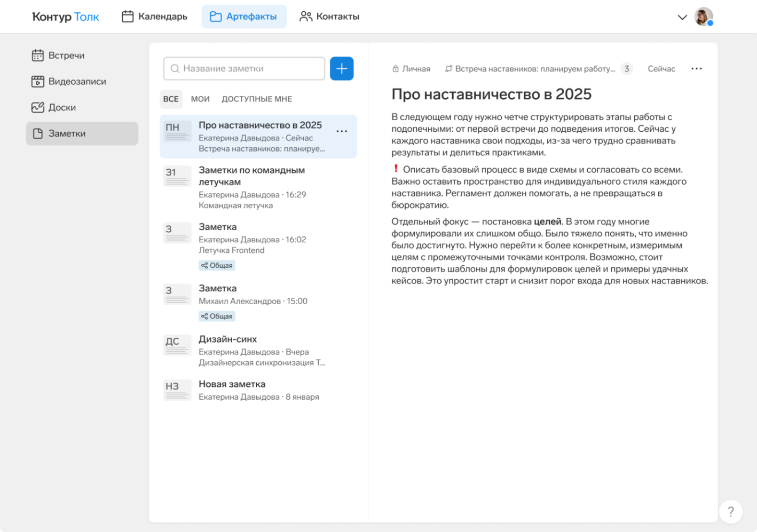Open more options for selected list note
The height and width of the screenshot is (532, 757).
(342, 131)
